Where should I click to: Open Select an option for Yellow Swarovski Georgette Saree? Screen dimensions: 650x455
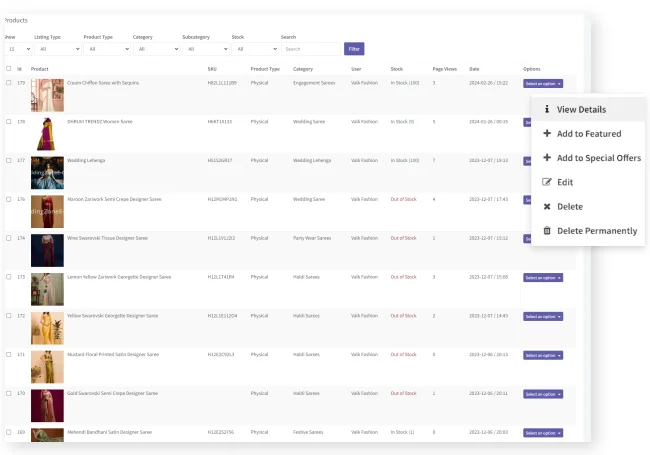coord(543,317)
